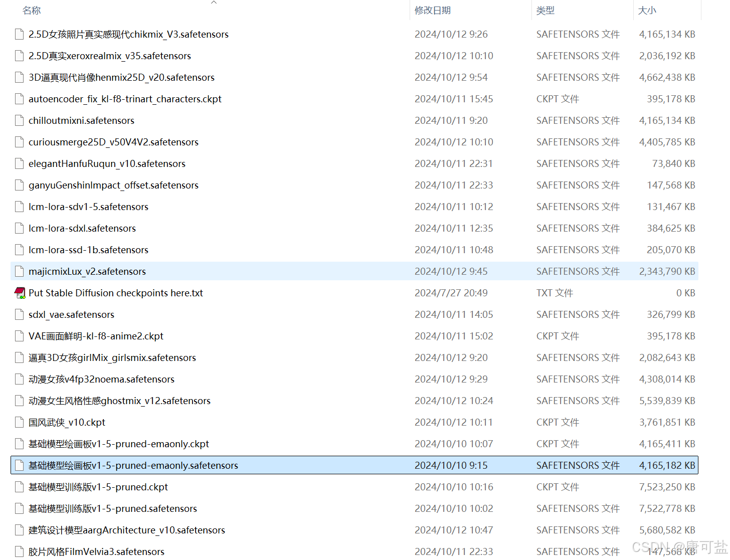The image size is (730, 560).
Task: Click file icon of 国风武侠_v10.ckpt
Action: [x=20, y=422]
